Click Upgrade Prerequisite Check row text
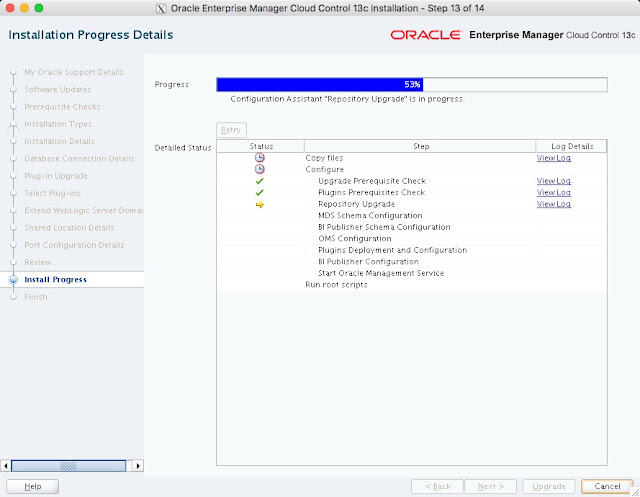This screenshot has width=640, height=497. coord(372,181)
